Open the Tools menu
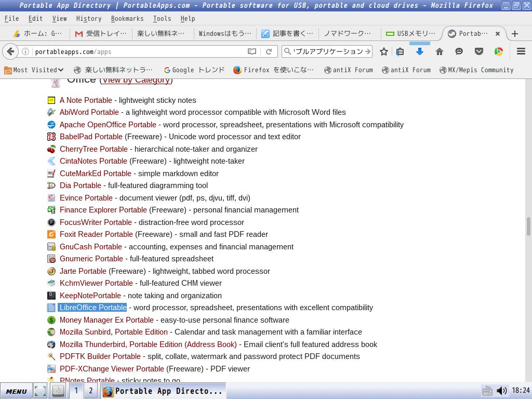The width and height of the screenshot is (532, 399). click(x=162, y=19)
